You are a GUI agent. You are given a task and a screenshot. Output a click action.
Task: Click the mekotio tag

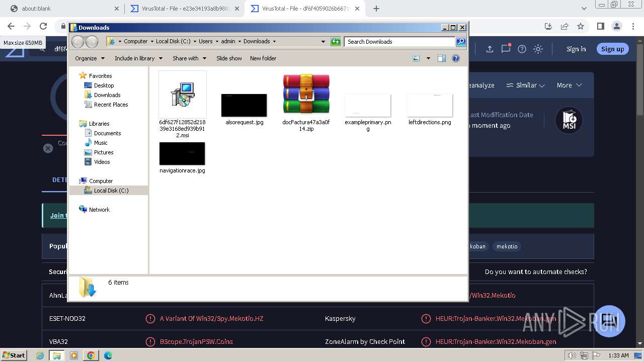pyautogui.click(x=507, y=246)
